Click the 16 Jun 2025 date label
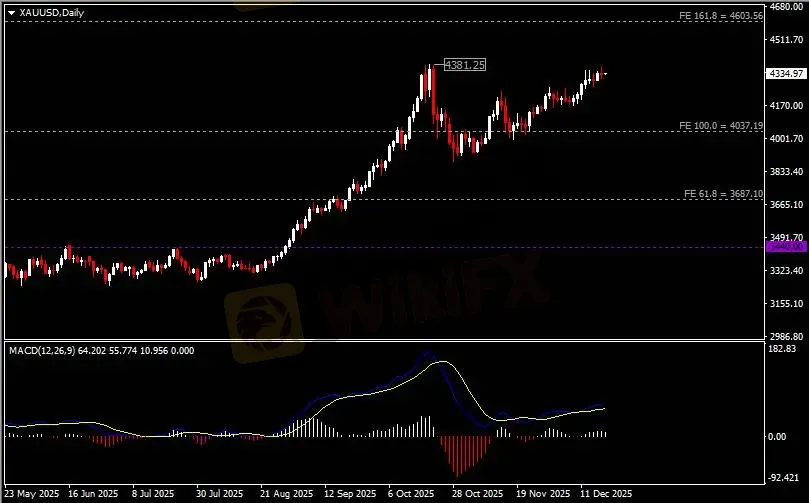This screenshot has width=809, height=503. coord(93,494)
